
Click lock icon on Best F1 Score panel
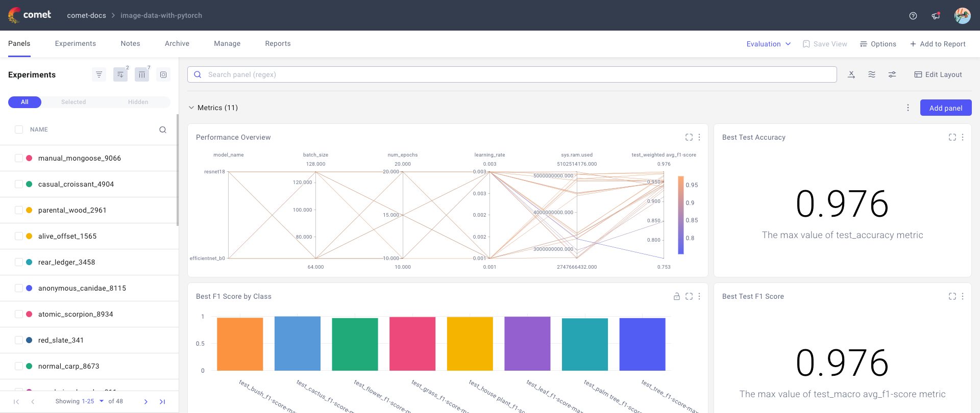click(677, 296)
